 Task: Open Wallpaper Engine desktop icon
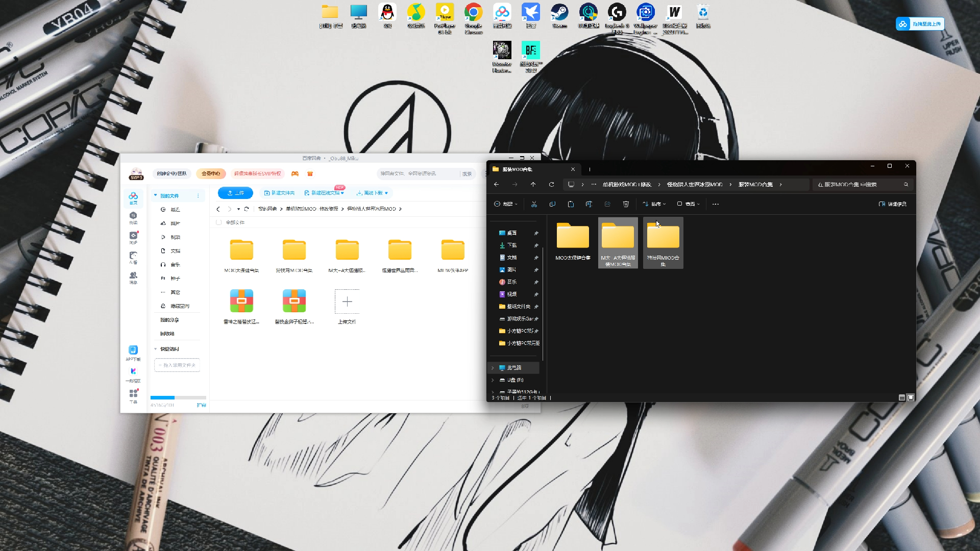click(x=646, y=18)
